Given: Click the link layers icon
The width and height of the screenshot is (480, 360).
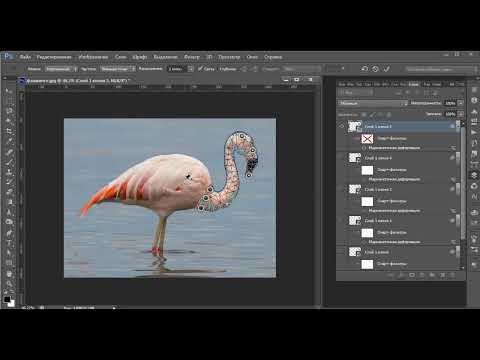Looking at the screenshot, I should [x=390, y=275].
